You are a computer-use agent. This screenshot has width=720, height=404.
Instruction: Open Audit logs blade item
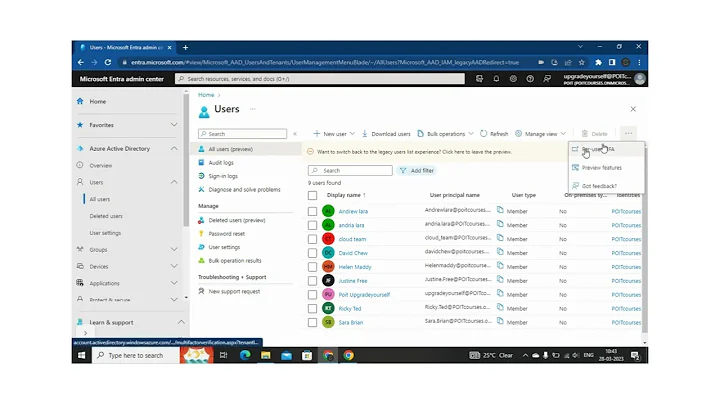click(x=221, y=163)
